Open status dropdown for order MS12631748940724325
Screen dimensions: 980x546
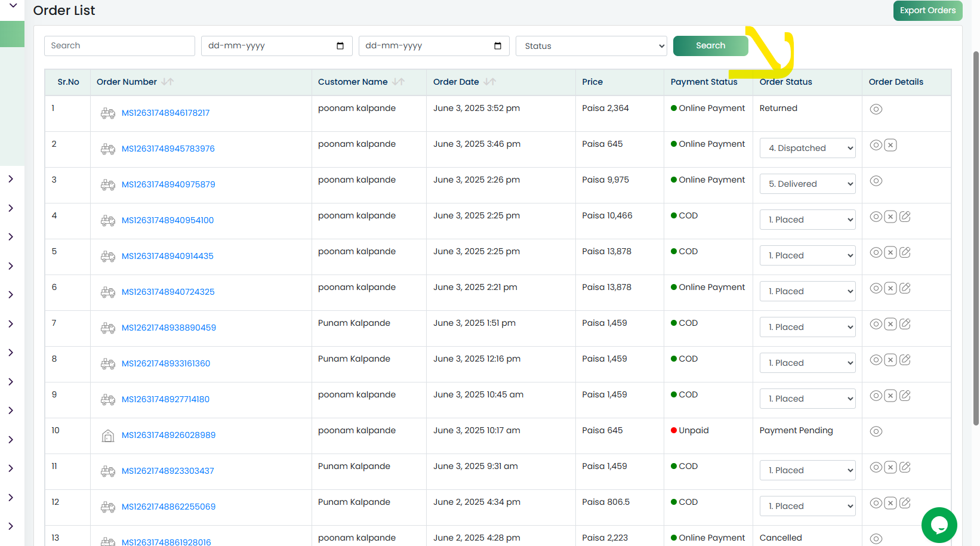(807, 291)
